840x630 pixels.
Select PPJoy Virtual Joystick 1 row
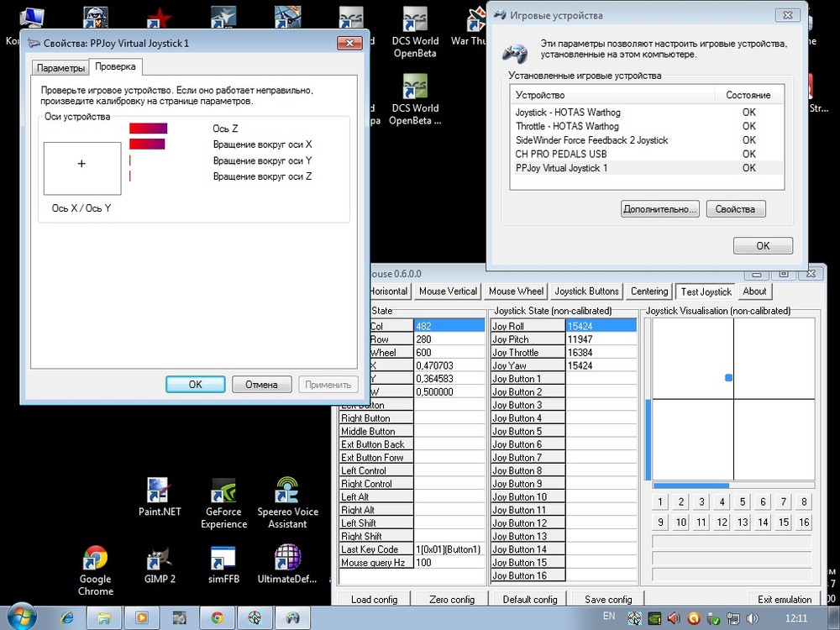coord(647,168)
